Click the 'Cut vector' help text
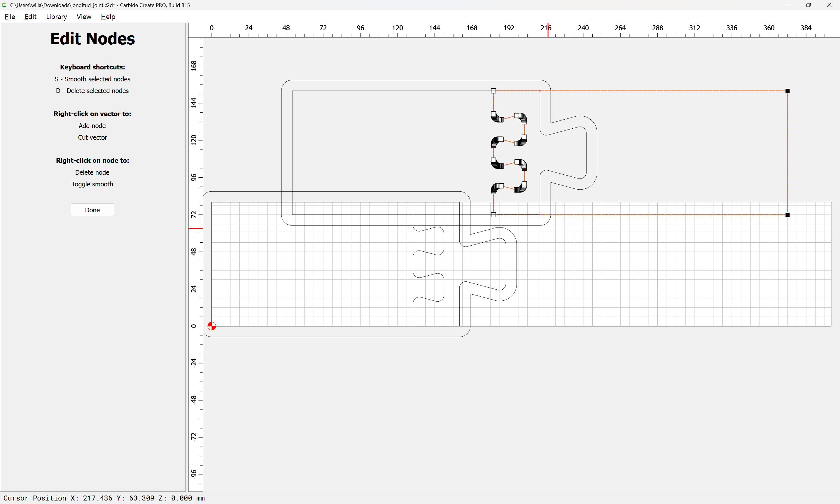840x504 pixels. [x=92, y=138]
